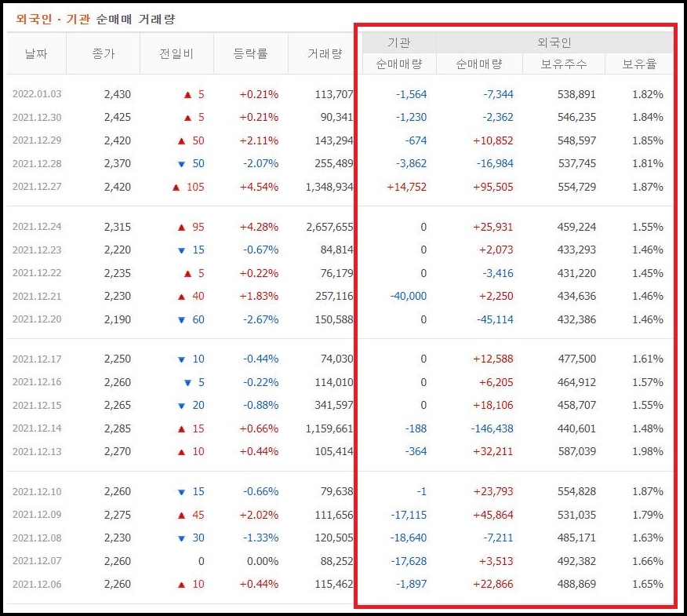Select the date 2021.12.24
This screenshot has width=687, height=616.
pos(37,227)
